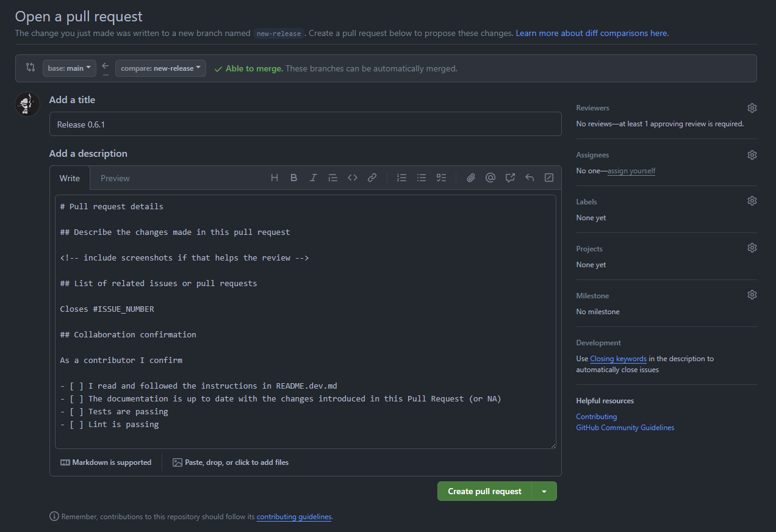Viewport: 776px width, 532px height.
Task: Open the 'compare: new-release' branch dropdown
Action: pyautogui.click(x=160, y=68)
